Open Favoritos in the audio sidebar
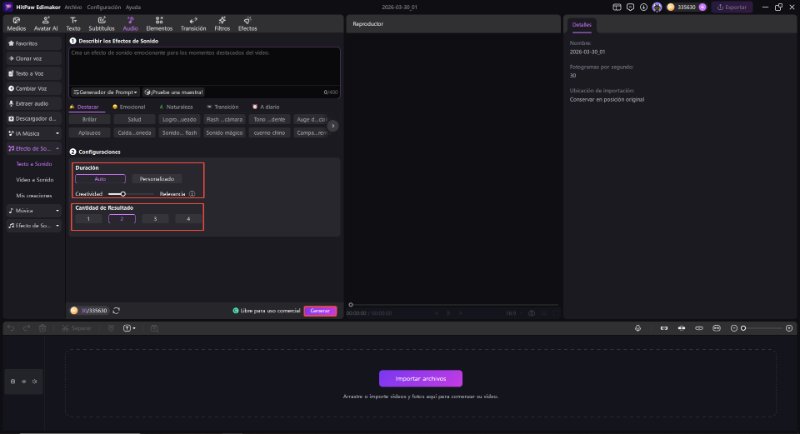Viewport: 800px width, 434px height. 33,44
